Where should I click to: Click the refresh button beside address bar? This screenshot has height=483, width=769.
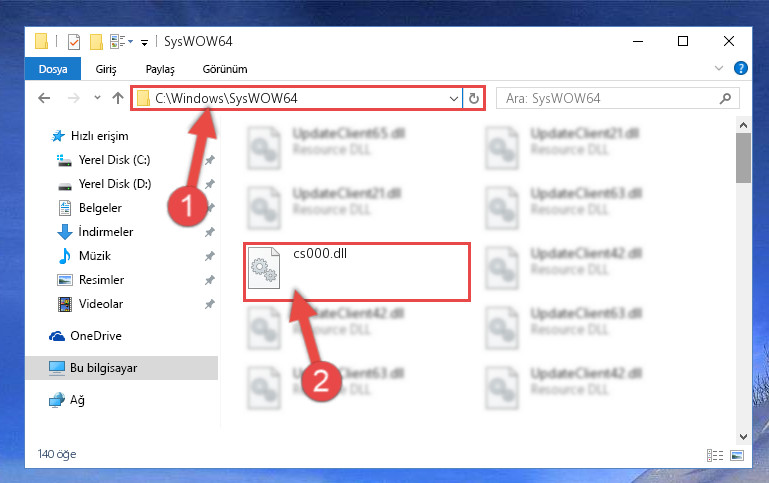coord(473,99)
